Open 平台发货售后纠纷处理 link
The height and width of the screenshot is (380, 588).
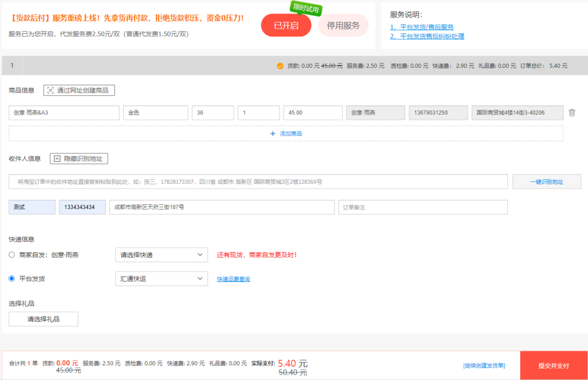coord(427,36)
